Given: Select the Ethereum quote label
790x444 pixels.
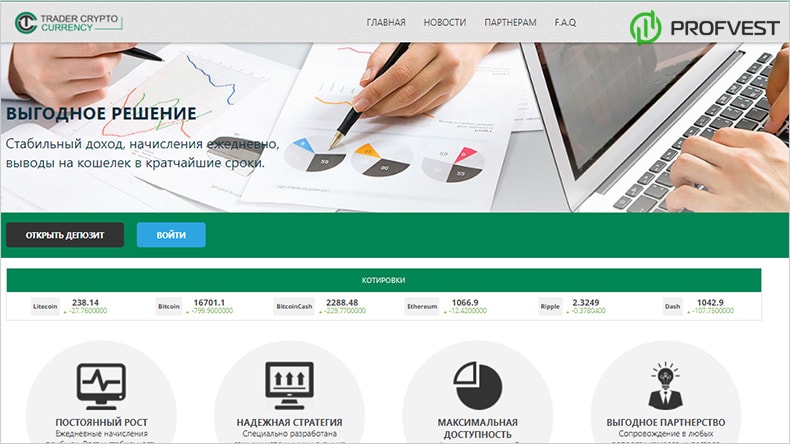Looking at the screenshot, I should (422, 306).
